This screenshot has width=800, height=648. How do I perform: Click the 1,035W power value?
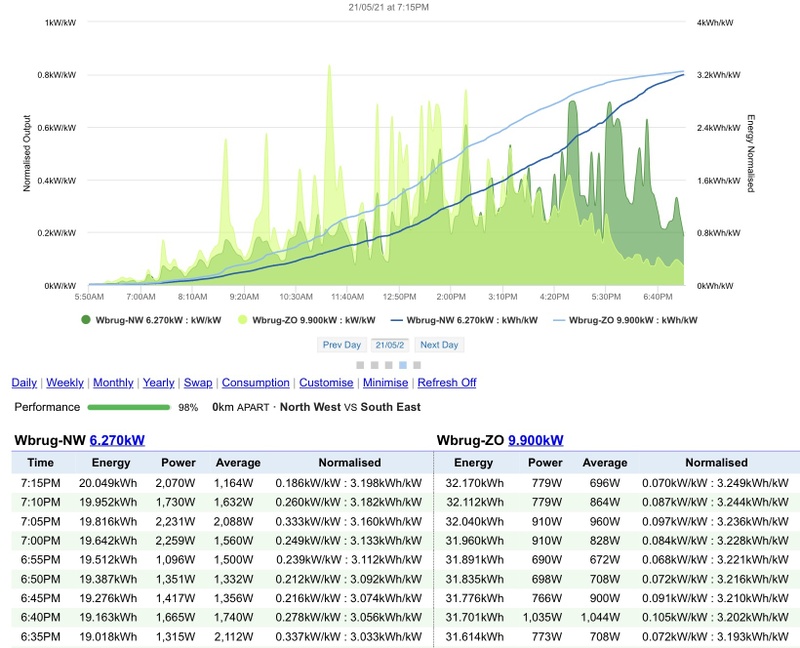[x=542, y=617]
